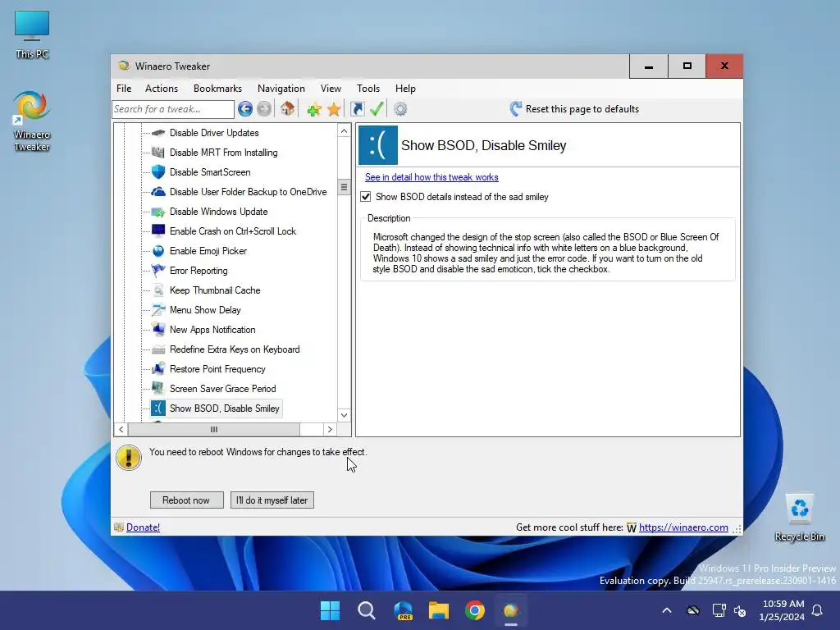
Task: Open Winaero Tweaker desktop shortcut
Action: [32, 121]
